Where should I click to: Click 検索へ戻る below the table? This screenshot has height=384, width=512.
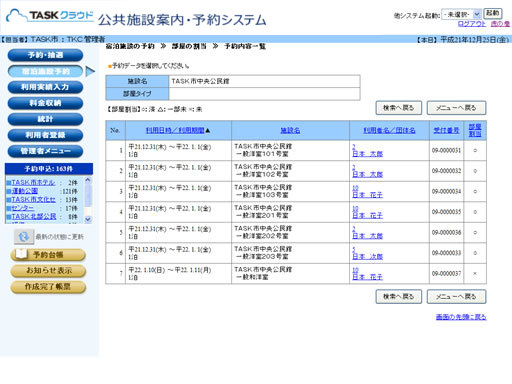pyautogui.click(x=399, y=297)
